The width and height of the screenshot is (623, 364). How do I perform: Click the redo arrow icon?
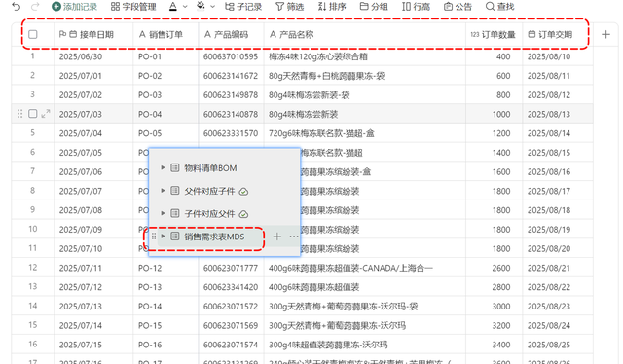tap(35, 7)
